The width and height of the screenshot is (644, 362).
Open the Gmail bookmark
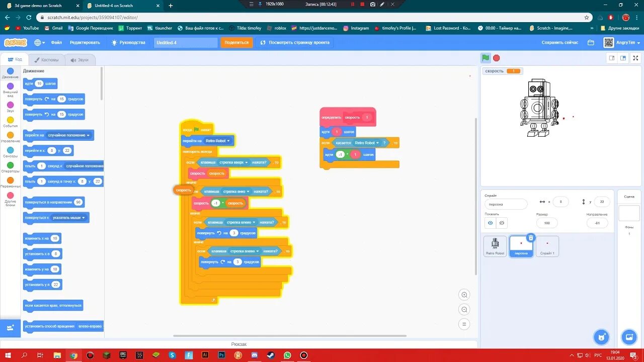tap(54, 28)
